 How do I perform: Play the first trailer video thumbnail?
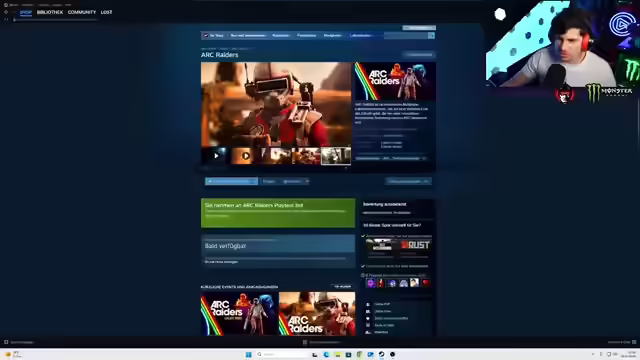click(x=216, y=156)
